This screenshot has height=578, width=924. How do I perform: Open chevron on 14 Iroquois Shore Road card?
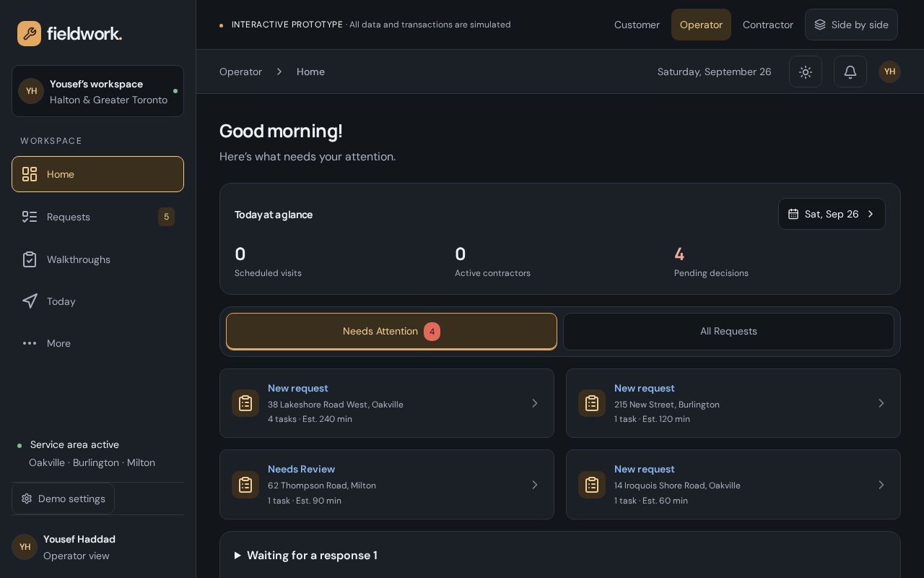[x=881, y=485]
